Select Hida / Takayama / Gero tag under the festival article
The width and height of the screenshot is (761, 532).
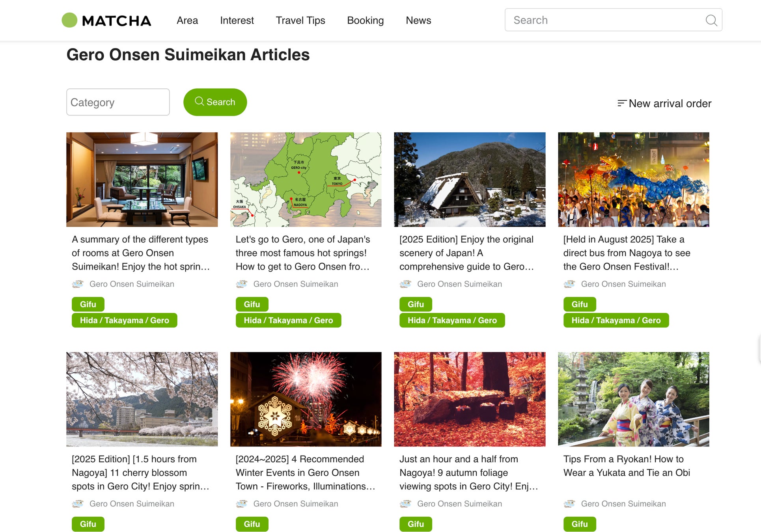point(616,320)
